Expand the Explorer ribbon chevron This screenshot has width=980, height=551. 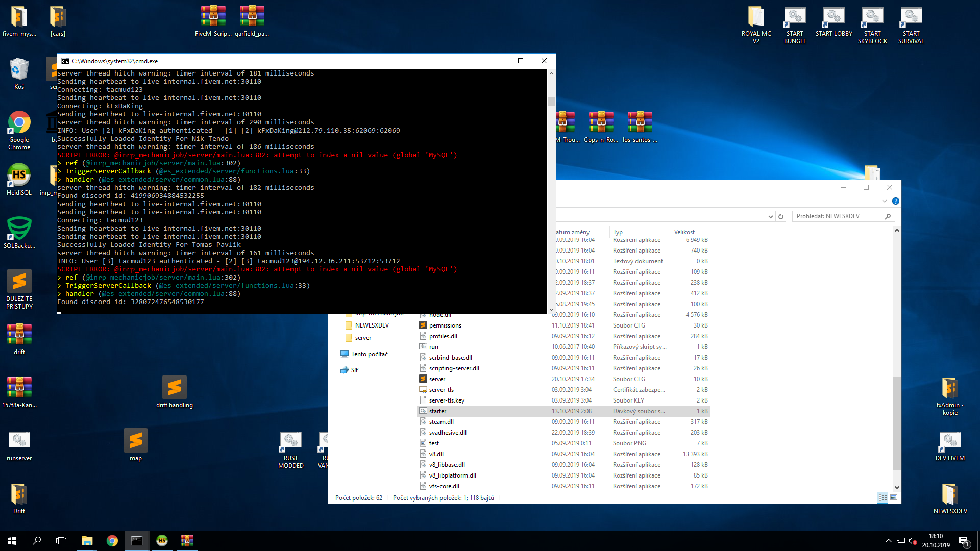click(x=885, y=201)
